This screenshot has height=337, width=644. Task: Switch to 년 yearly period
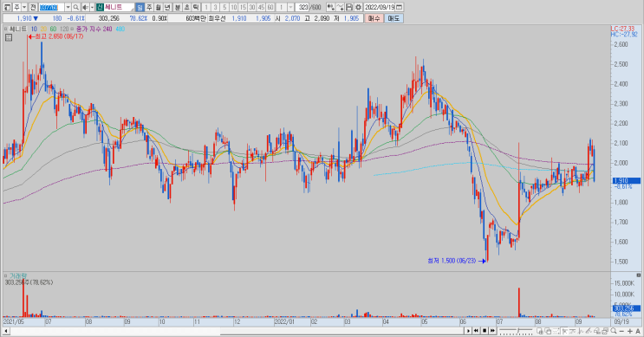click(x=167, y=8)
